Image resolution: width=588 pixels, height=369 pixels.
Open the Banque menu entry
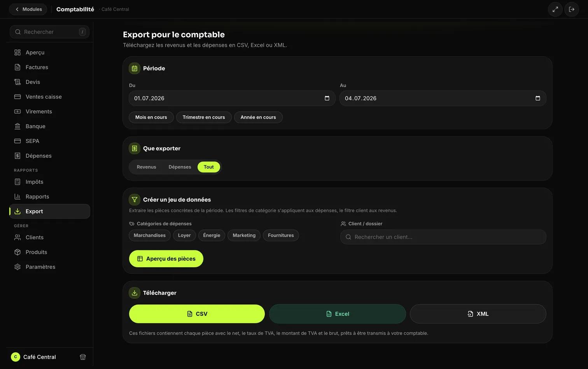click(50, 126)
